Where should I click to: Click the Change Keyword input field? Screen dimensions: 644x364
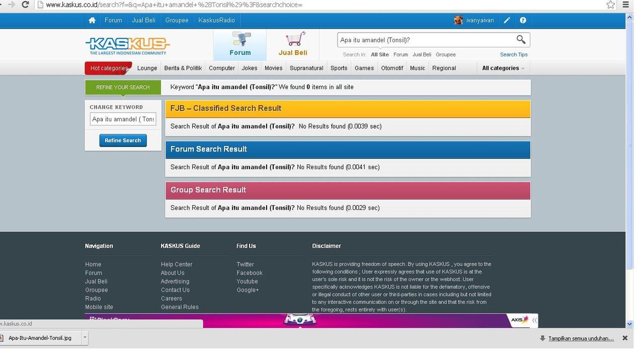click(x=123, y=119)
